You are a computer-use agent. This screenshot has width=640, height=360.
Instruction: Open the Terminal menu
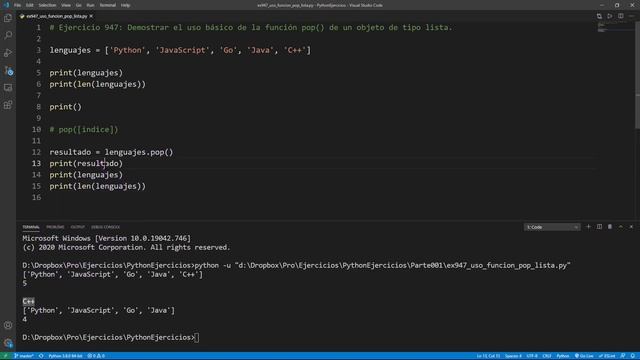108,5
